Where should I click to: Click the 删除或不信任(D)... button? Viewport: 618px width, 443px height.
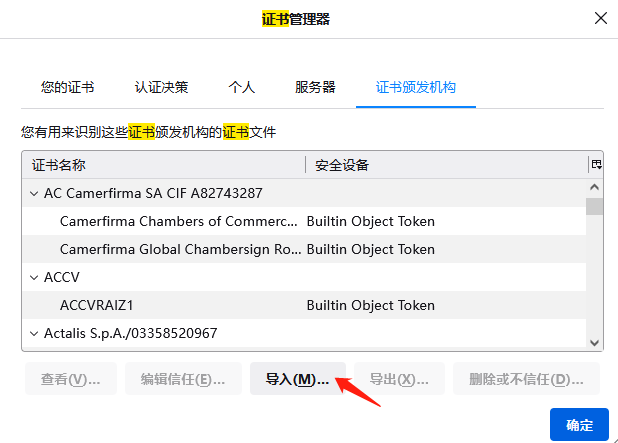(526, 379)
